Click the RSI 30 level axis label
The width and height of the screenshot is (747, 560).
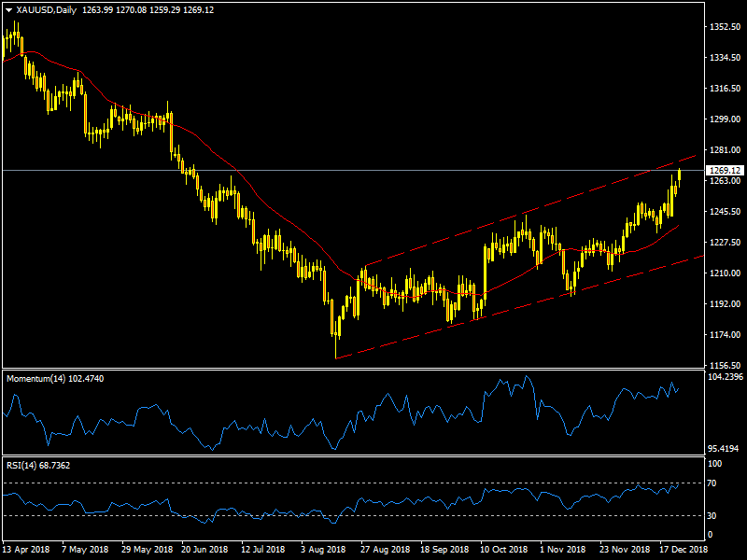[x=712, y=516]
